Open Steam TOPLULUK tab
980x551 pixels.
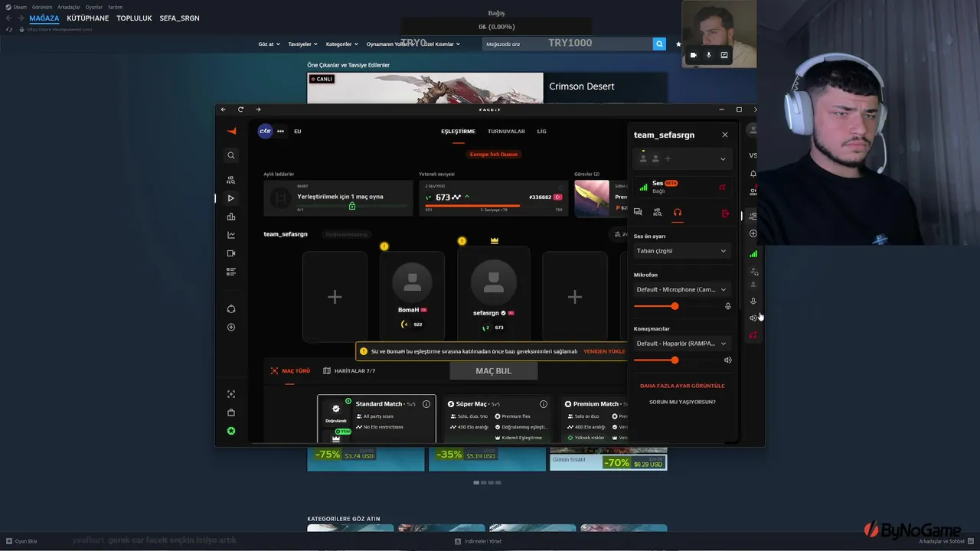tap(136, 18)
